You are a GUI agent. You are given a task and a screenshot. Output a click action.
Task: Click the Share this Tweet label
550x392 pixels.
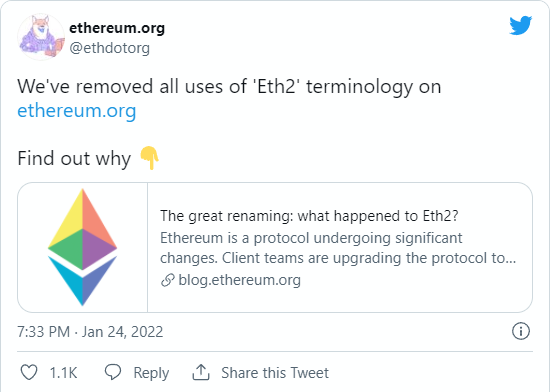(x=275, y=373)
